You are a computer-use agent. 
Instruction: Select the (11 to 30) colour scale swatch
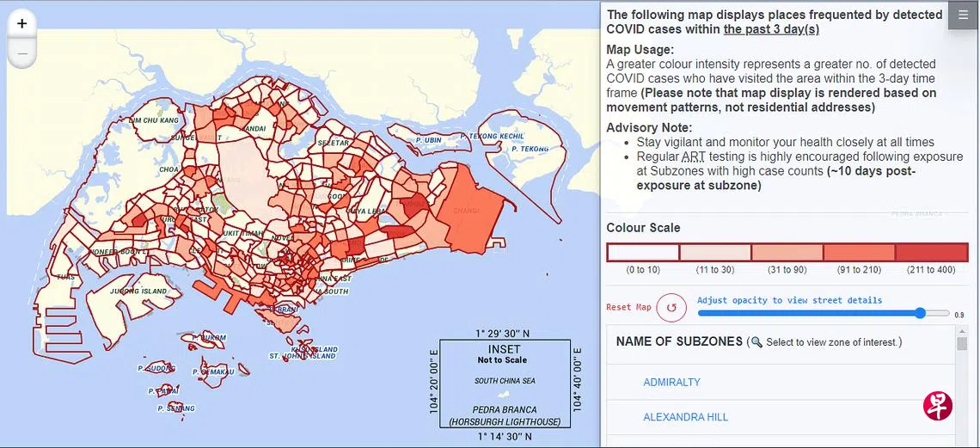(x=715, y=253)
